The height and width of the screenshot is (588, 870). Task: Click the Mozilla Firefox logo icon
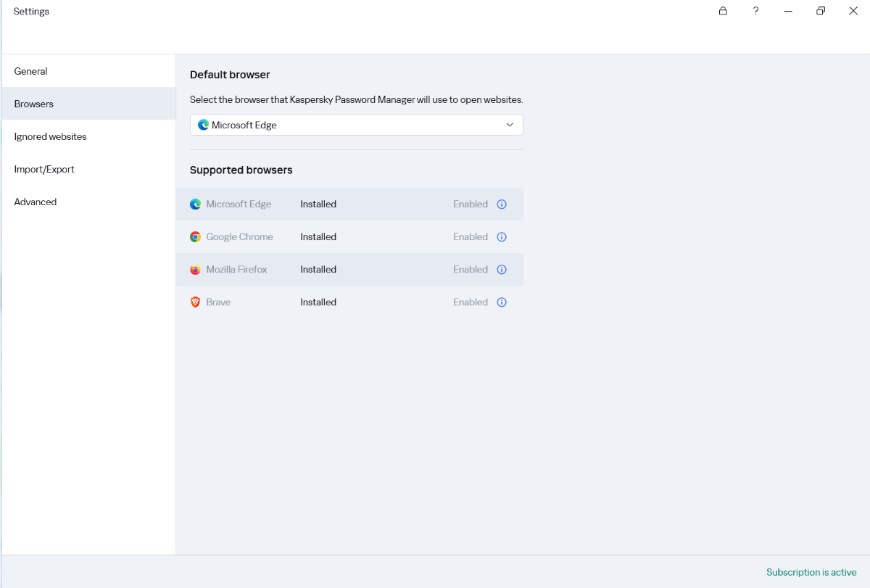195,270
